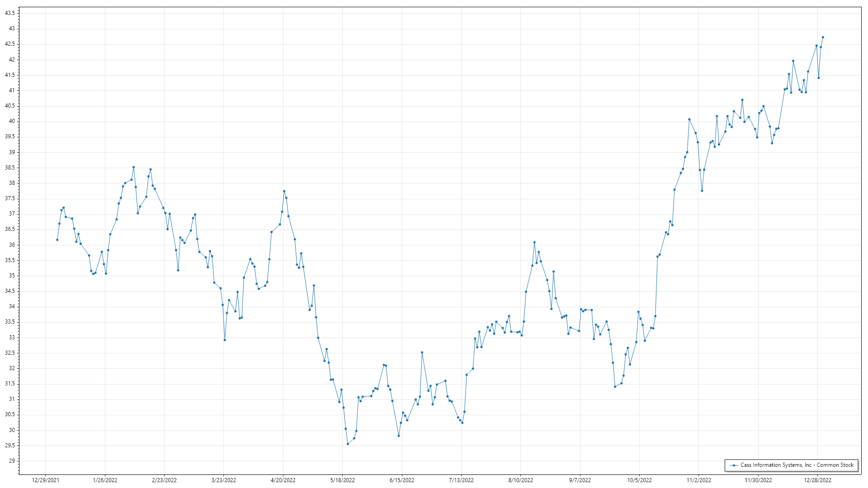Click the 4/20/2022 x-axis date label

[283, 480]
